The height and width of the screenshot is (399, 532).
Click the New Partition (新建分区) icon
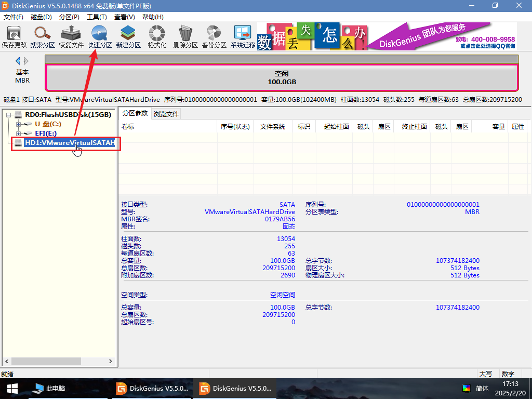click(x=128, y=37)
